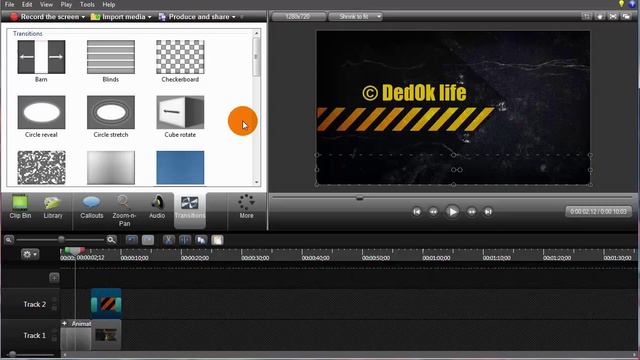Click the Pan hand icon above preview
The image size is (640, 360).
(600, 16)
